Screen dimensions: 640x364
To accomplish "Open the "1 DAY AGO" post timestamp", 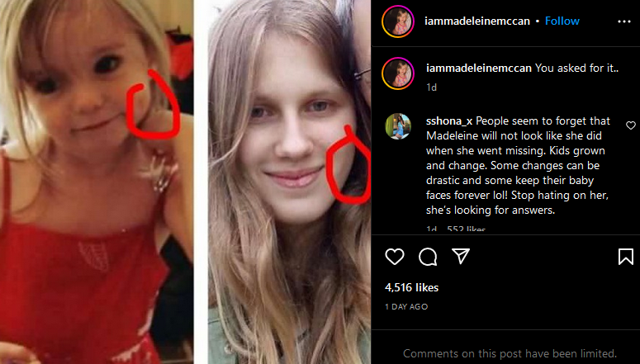I will [x=406, y=307].
